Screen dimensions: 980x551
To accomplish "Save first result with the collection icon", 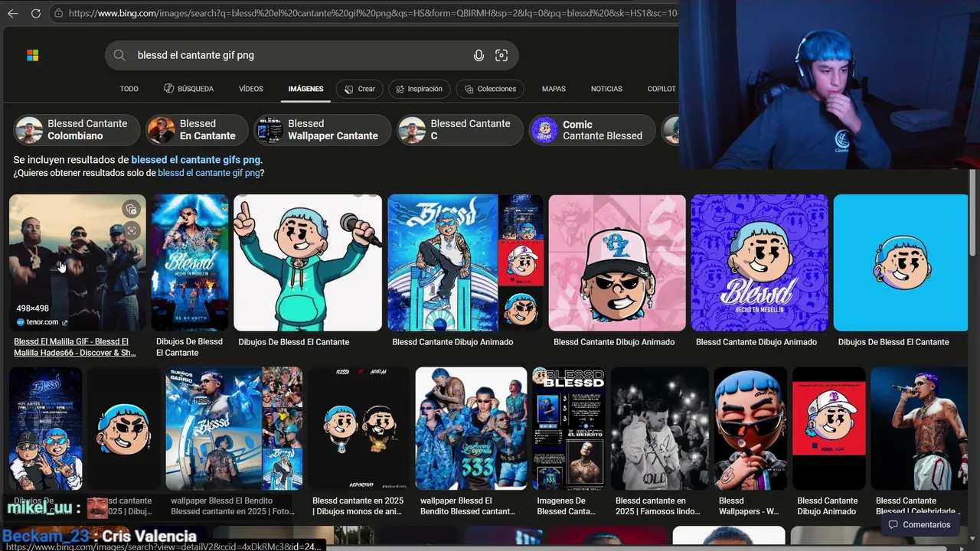I will click(132, 209).
